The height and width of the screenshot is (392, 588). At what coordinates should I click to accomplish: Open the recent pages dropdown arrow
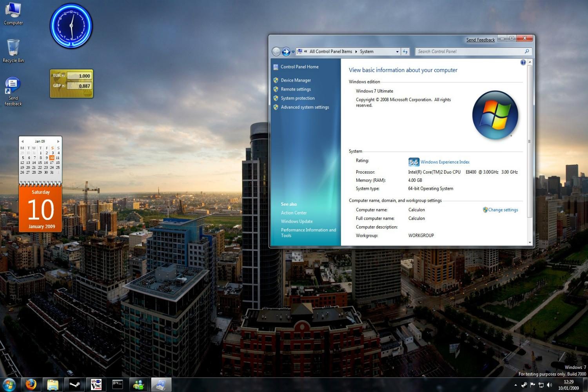[293, 52]
